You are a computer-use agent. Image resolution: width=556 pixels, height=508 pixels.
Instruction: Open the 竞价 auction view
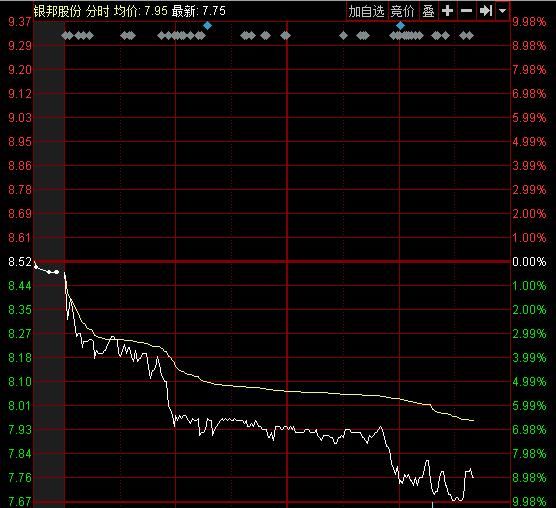point(403,11)
